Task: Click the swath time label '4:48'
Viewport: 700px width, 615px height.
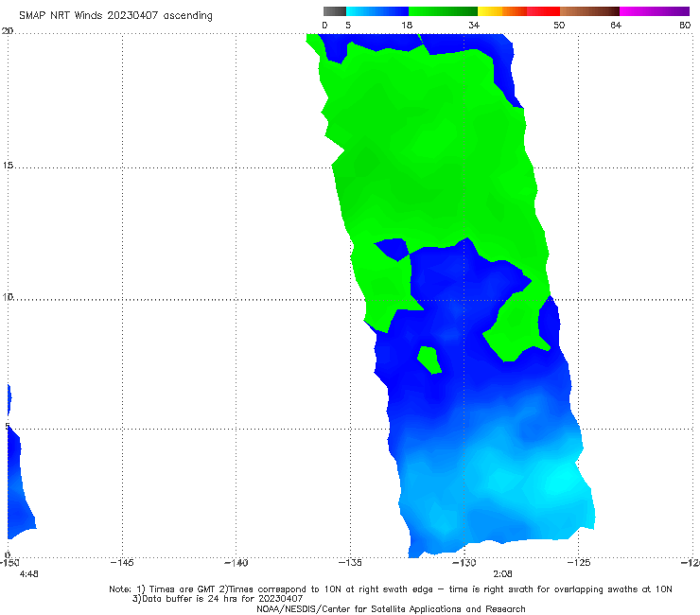Action: [x=29, y=574]
